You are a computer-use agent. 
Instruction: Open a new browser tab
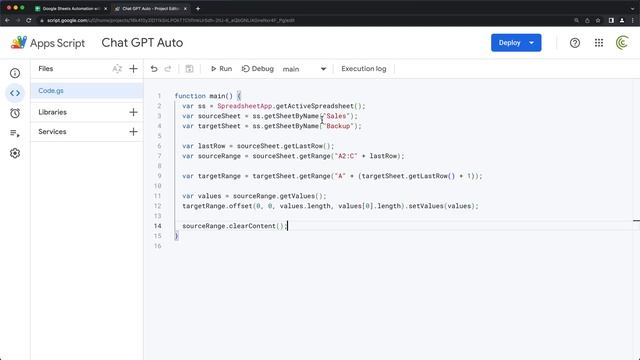click(x=198, y=9)
